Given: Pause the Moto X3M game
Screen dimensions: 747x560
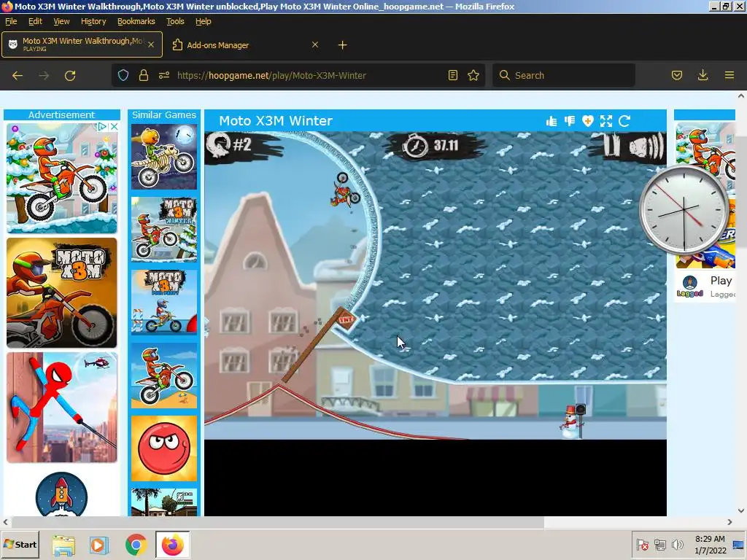Looking at the screenshot, I should (611, 145).
